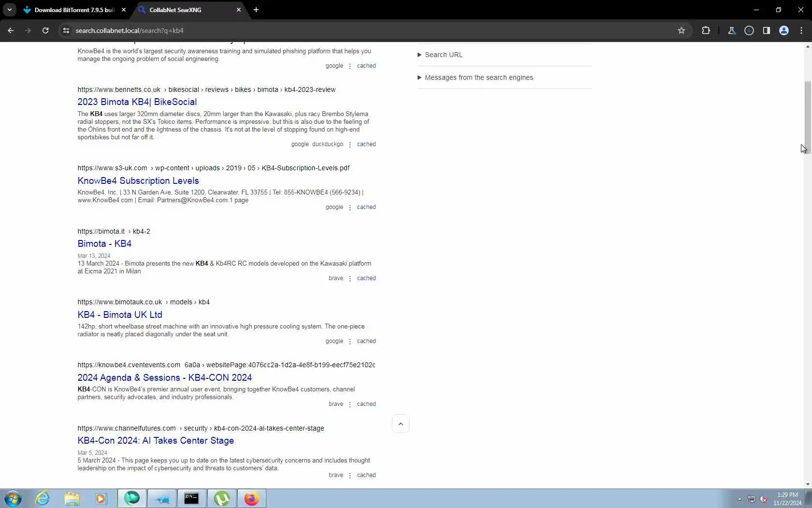
Task: Open cached link for BikeSocial result
Action: coord(366,144)
